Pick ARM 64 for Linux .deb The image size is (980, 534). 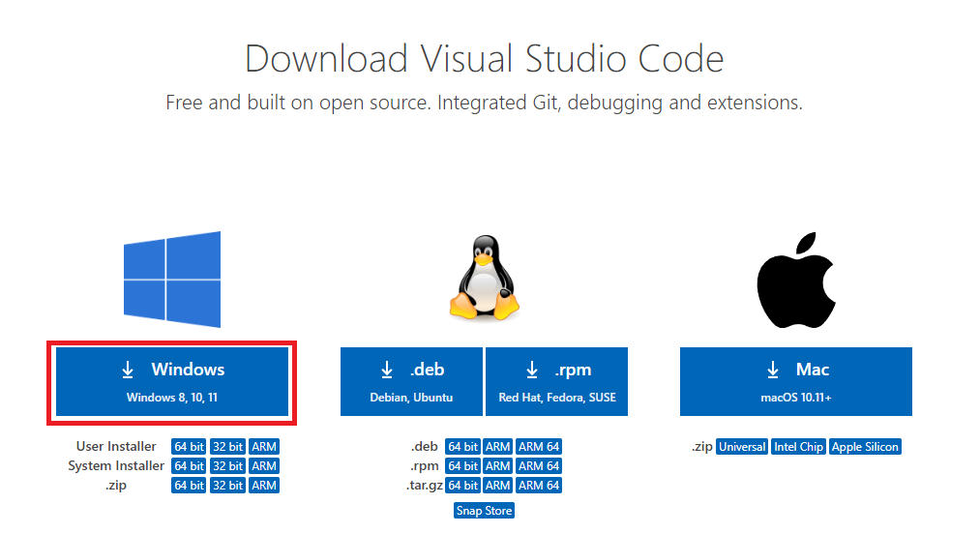tap(538, 447)
